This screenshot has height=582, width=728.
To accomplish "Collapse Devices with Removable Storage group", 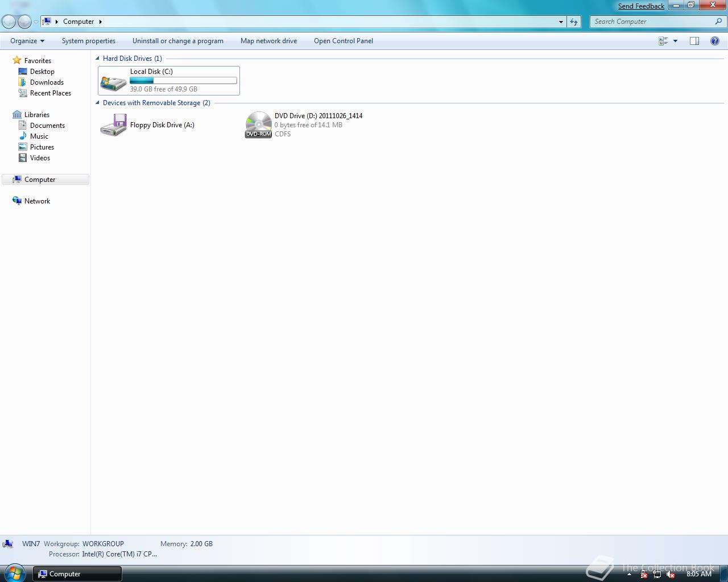I will coord(97,102).
